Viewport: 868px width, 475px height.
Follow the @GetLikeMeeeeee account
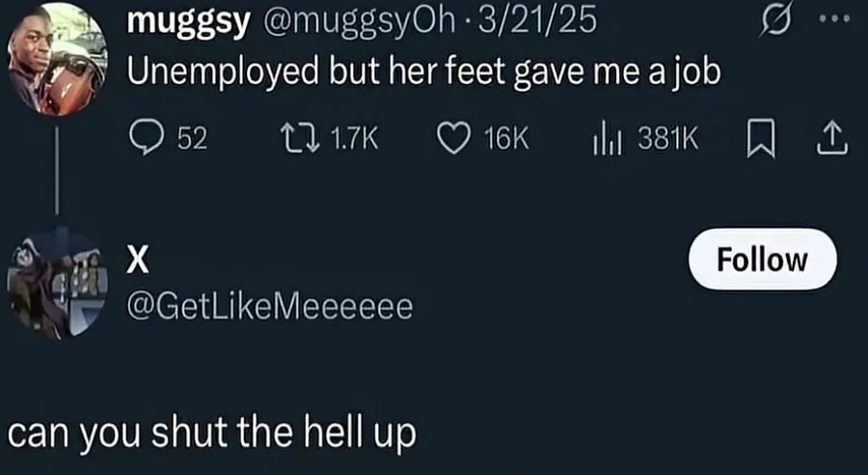[762, 259]
